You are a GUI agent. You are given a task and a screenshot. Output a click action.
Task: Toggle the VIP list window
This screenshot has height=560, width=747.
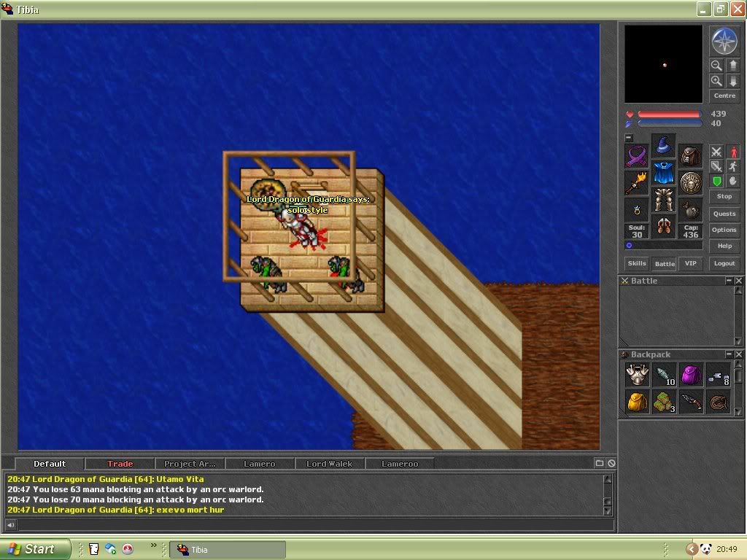click(690, 263)
